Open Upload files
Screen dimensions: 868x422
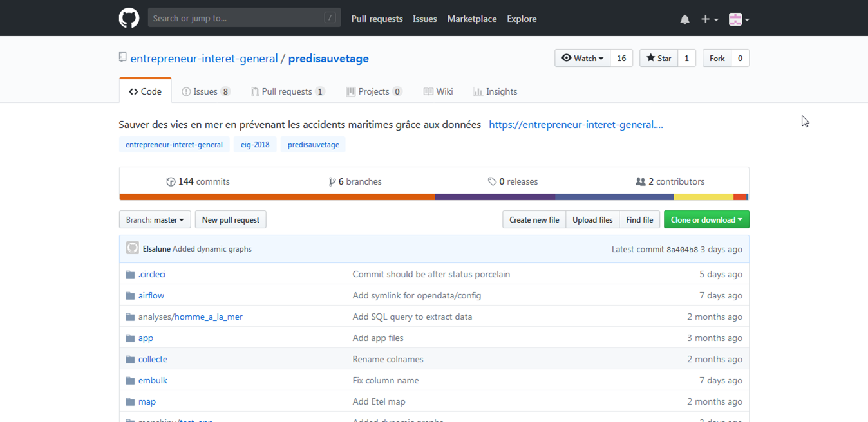592,219
